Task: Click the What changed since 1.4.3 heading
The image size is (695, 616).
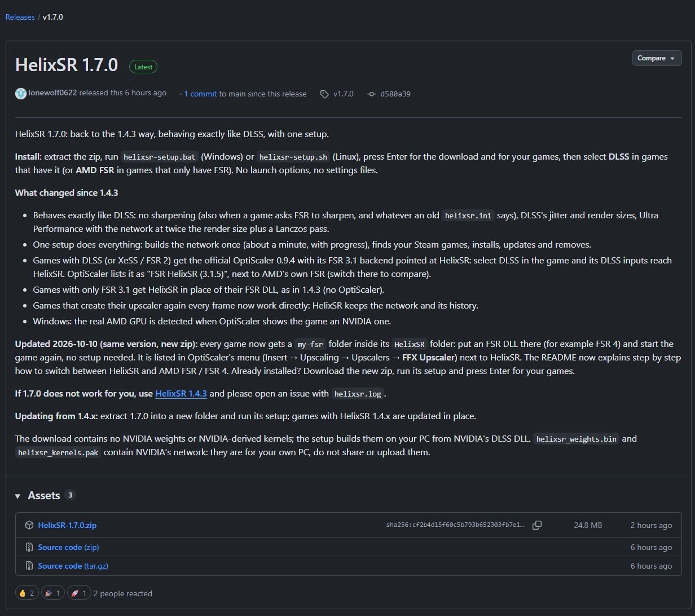Action: point(67,192)
